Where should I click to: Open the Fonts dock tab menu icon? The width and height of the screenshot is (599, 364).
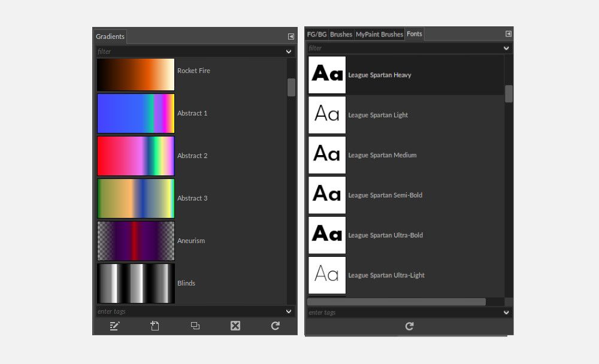509,34
